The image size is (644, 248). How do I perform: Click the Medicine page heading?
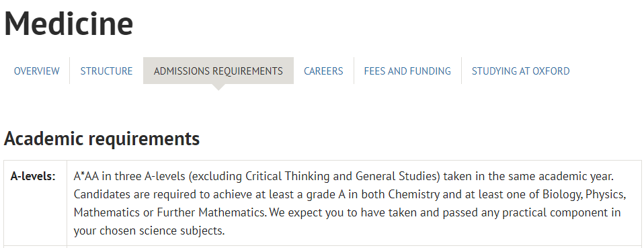click(69, 24)
